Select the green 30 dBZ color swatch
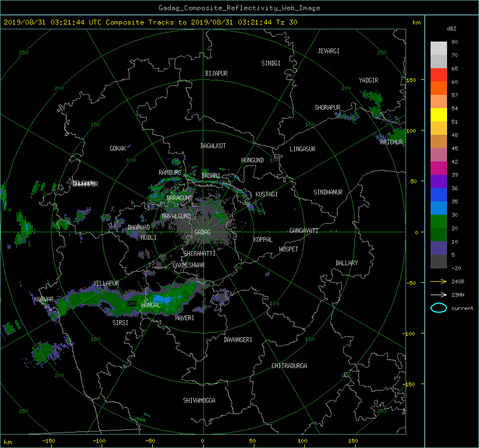479x448 pixels. coord(439,222)
